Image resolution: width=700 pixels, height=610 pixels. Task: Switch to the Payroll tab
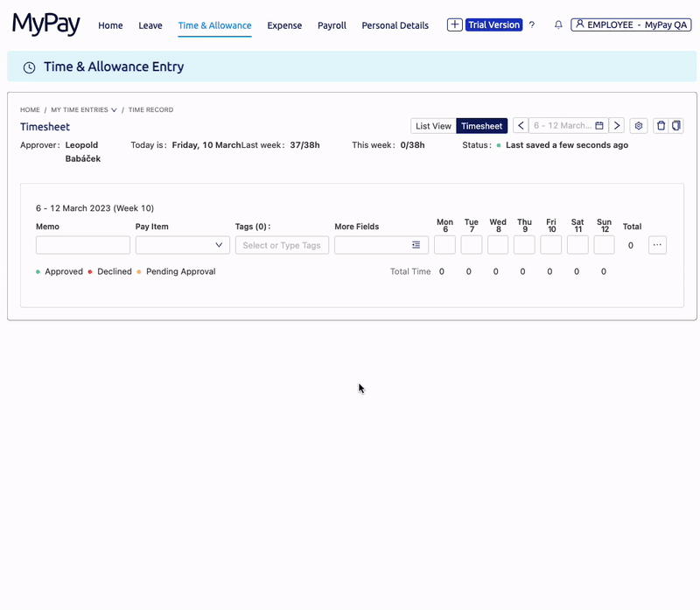[x=332, y=25]
